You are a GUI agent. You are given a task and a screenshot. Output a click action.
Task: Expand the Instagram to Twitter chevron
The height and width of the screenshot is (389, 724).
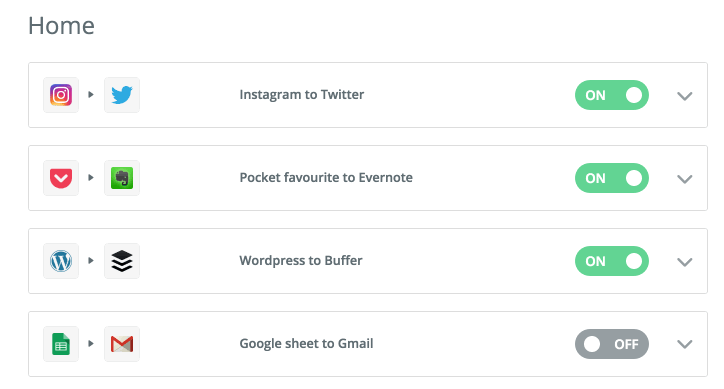(684, 96)
